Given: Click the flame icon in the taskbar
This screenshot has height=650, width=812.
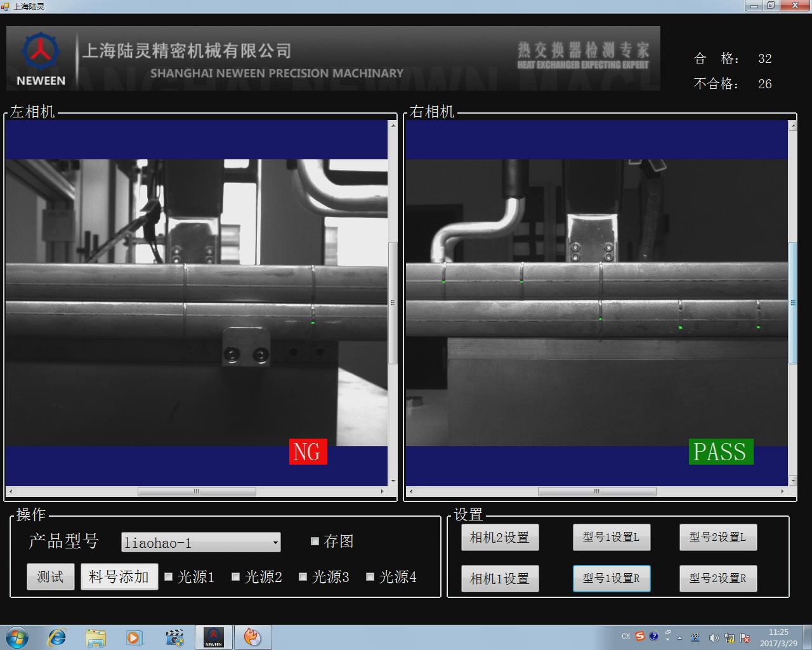Looking at the screenshot, I should click(x=252, y=637).
